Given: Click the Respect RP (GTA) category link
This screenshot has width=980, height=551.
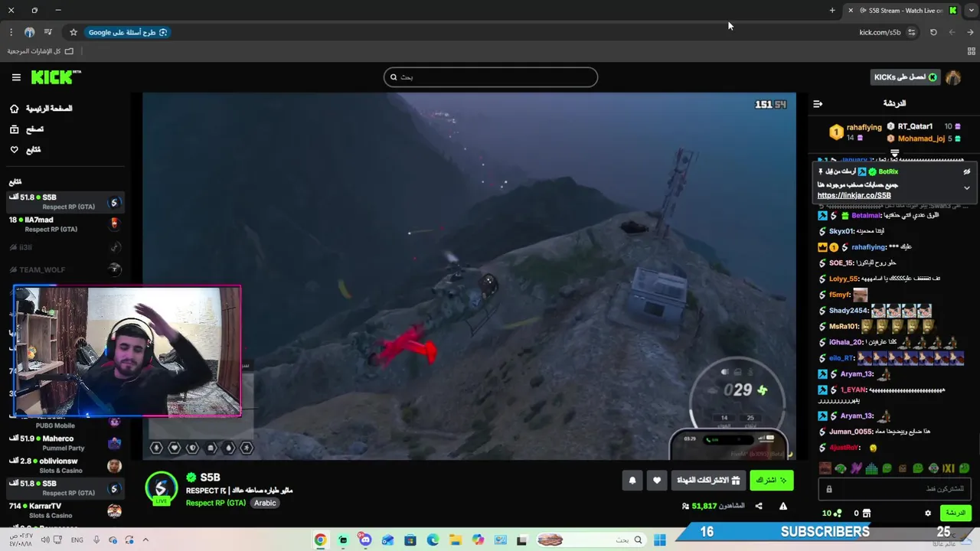Looking at the screenshot, I should point(216,503).
